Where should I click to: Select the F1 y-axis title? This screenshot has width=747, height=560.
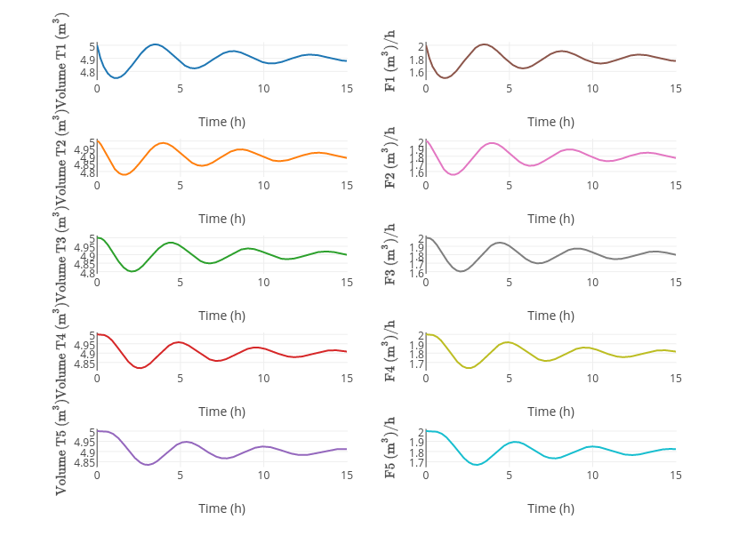point(390,60)
